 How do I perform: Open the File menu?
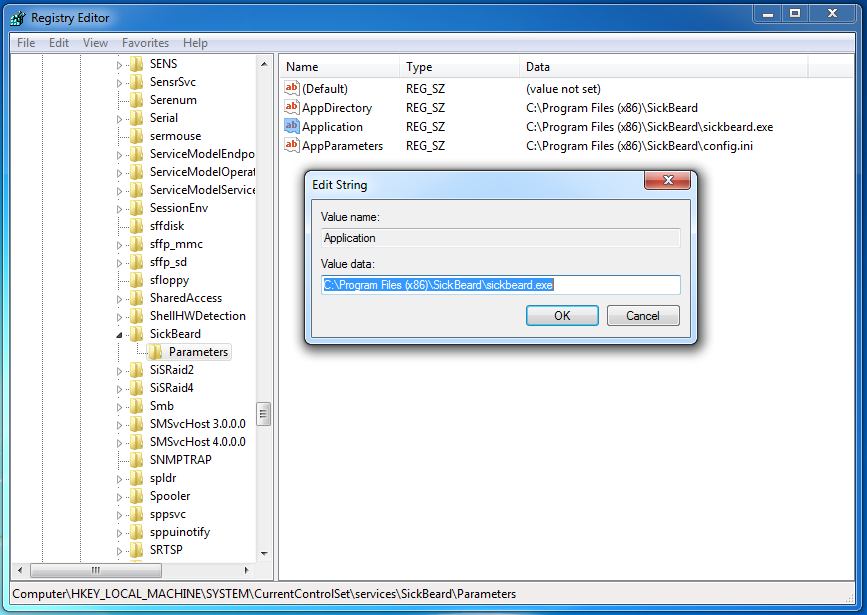(x=26, y=43)
